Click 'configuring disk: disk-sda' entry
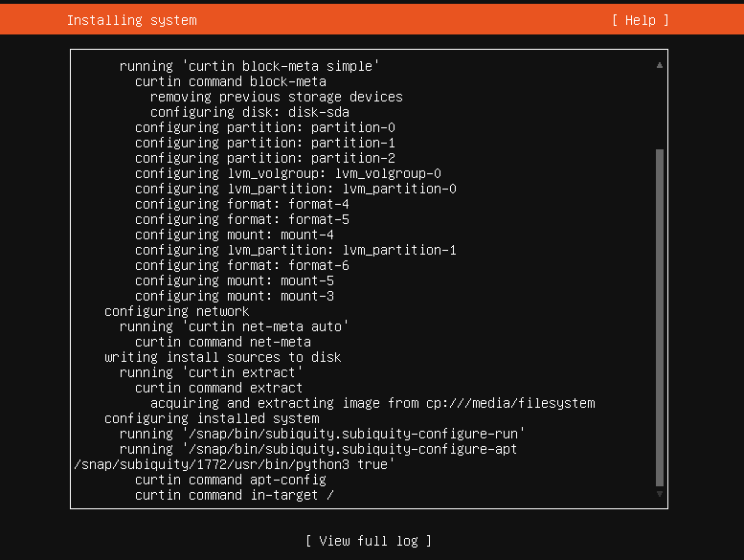 (250, 112)
